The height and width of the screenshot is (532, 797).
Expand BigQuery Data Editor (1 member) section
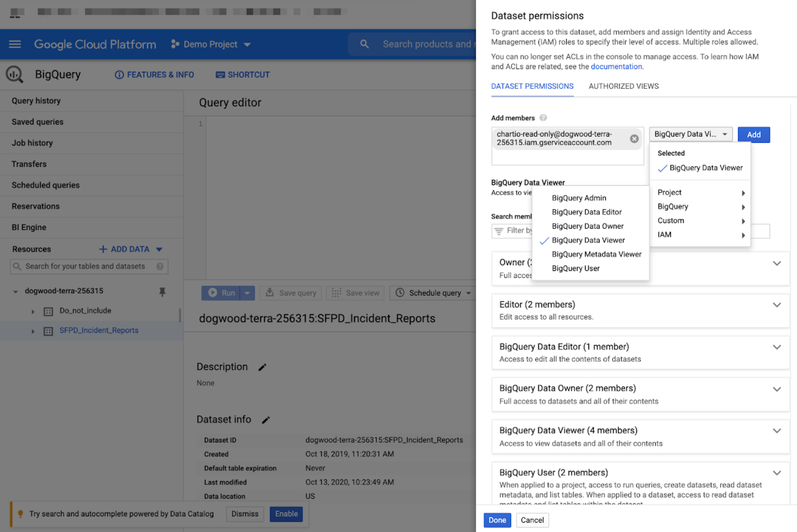tap(777, 347)
